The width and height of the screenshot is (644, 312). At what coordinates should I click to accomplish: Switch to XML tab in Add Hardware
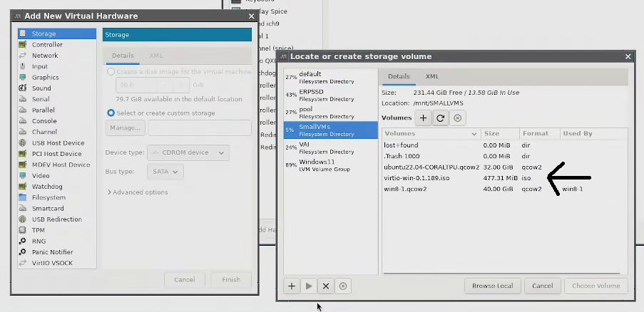click(x=156, y=56)
